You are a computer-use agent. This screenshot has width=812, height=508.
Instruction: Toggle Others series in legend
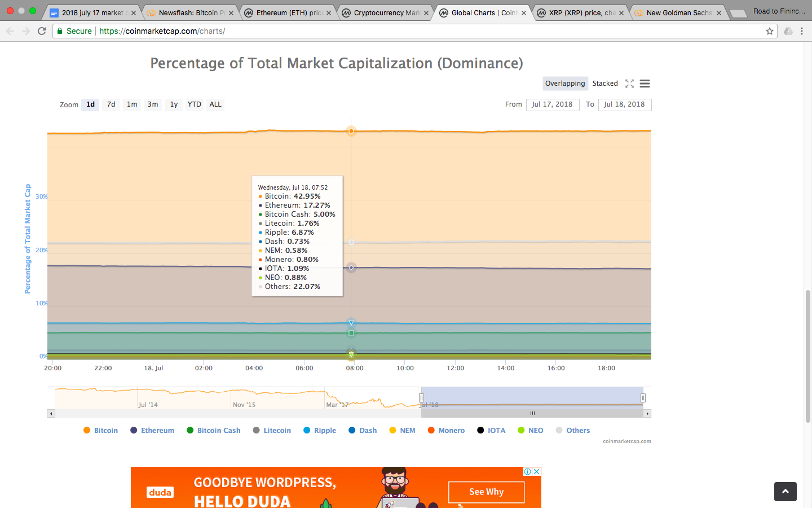573,430
